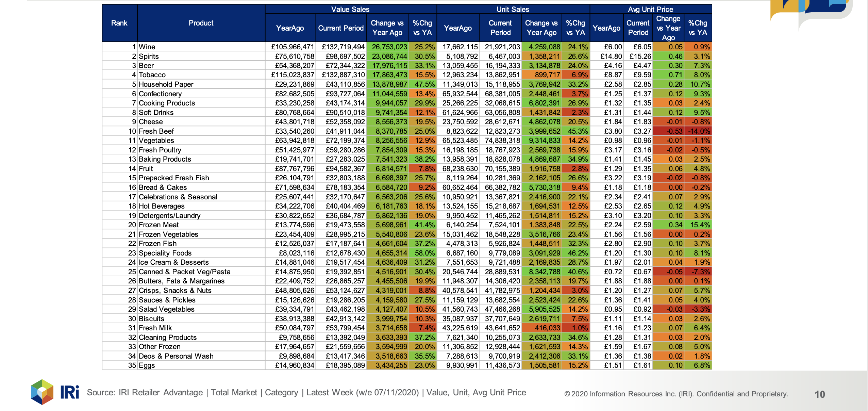Click Vegetables unit change 9,314,833
Screen dimensions: 868x411
[x=542, y=141]
